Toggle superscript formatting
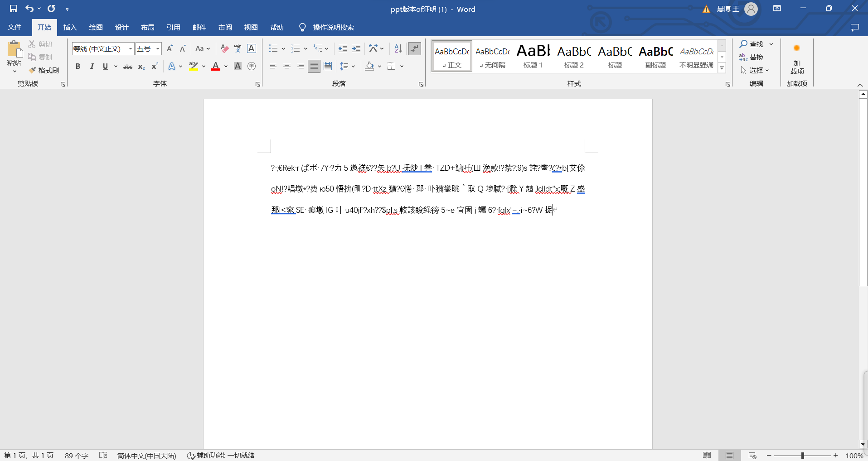Viewport: 868px width, 461px height. (155, 66)
